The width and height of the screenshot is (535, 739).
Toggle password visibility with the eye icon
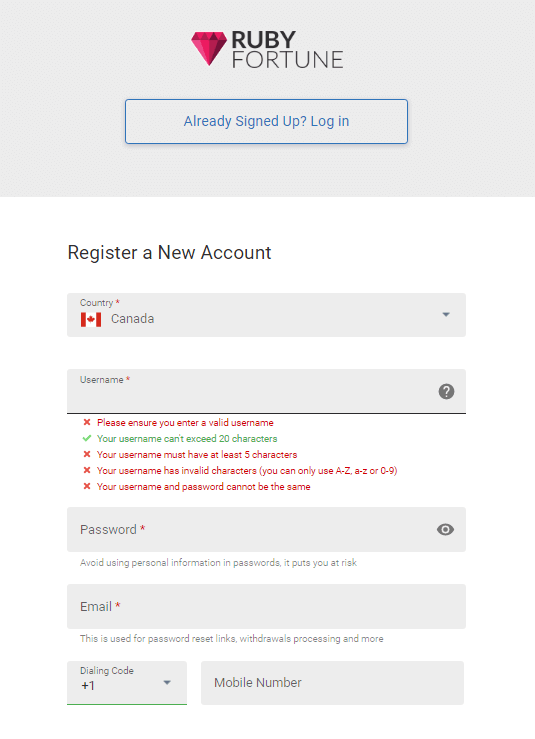point(445,529)
